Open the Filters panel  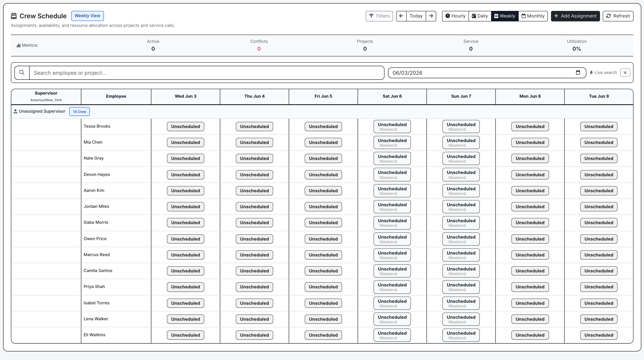click(379, 16)
